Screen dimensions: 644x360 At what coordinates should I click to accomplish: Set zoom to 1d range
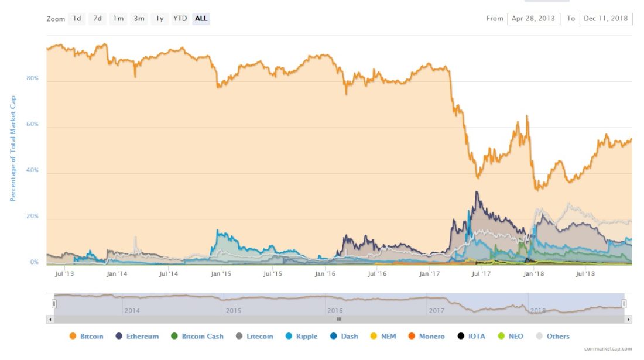point(77,19)
